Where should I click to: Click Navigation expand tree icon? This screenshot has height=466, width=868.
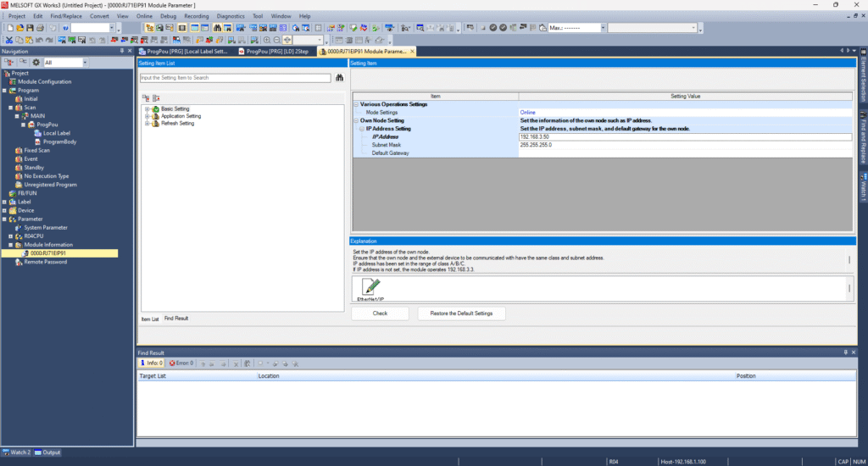9,63
